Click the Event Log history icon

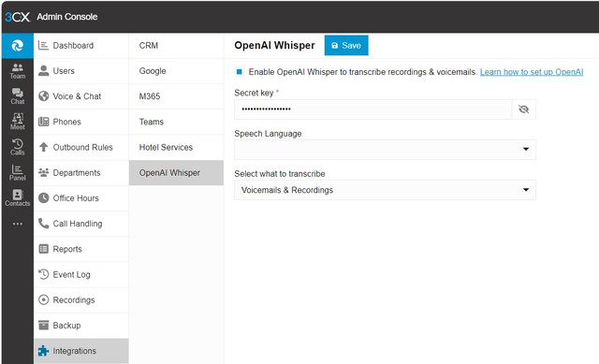(x=44, y=274)
